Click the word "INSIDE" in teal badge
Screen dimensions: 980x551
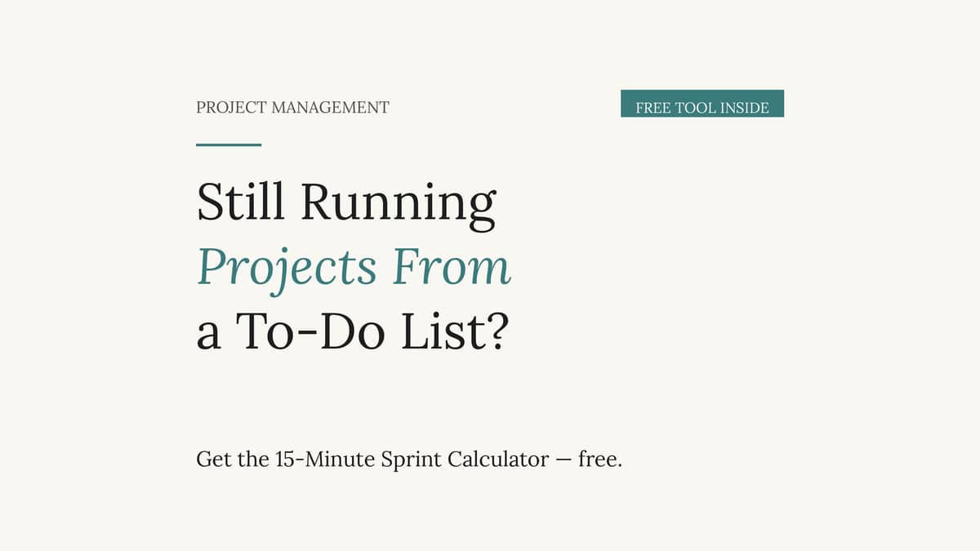point(744,108)
